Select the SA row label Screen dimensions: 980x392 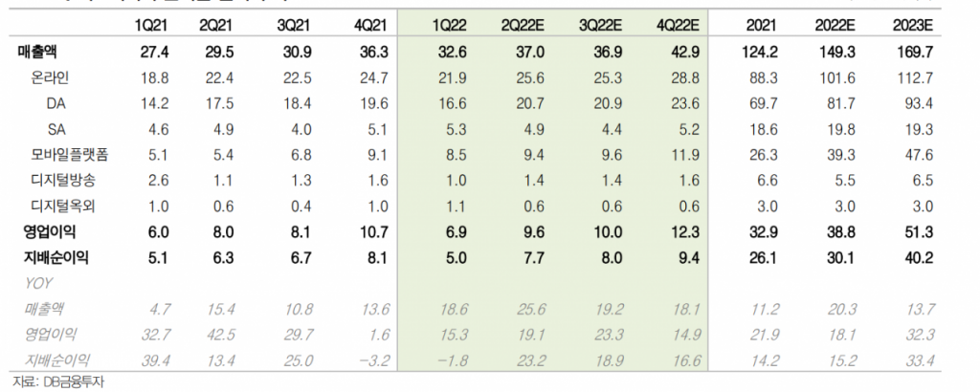[55, 127]
